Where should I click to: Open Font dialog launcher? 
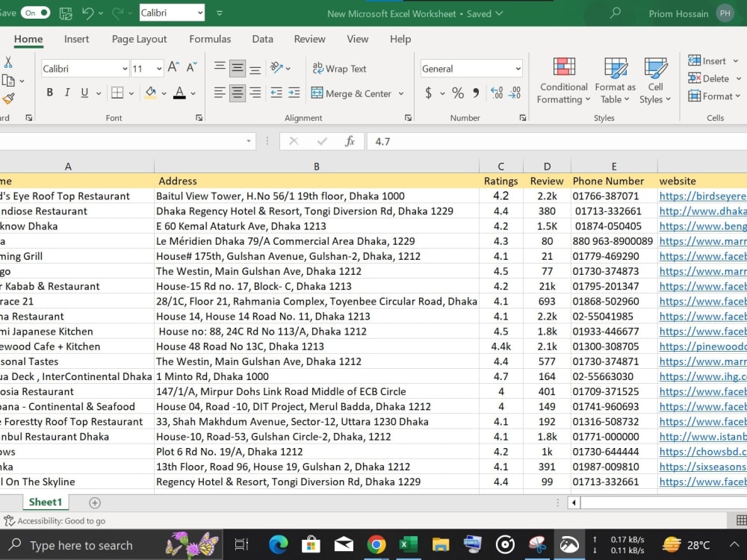click(199, 118)
